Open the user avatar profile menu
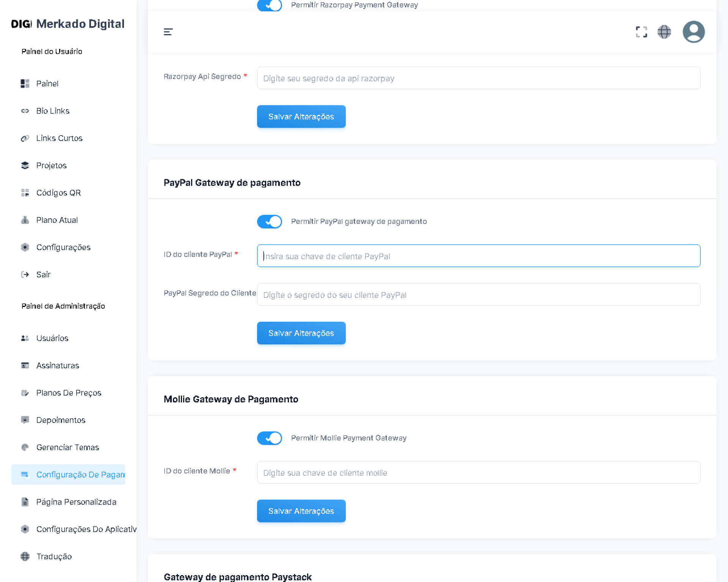 coord(693,32)
